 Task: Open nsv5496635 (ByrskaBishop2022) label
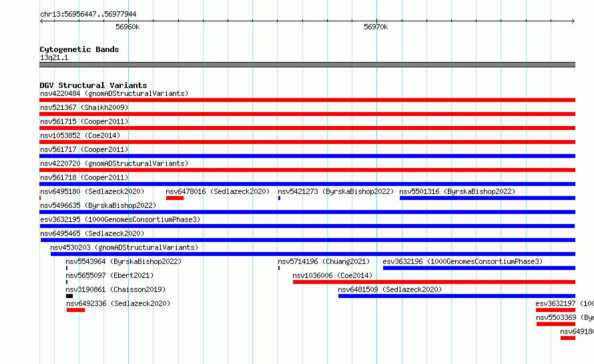click(98, 205)
